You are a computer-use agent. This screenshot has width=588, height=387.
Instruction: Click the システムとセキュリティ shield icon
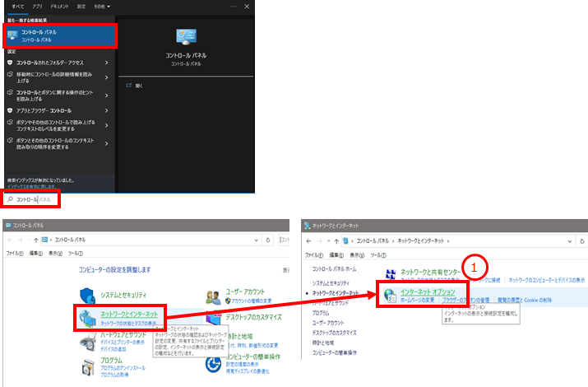tap(87, 296)
